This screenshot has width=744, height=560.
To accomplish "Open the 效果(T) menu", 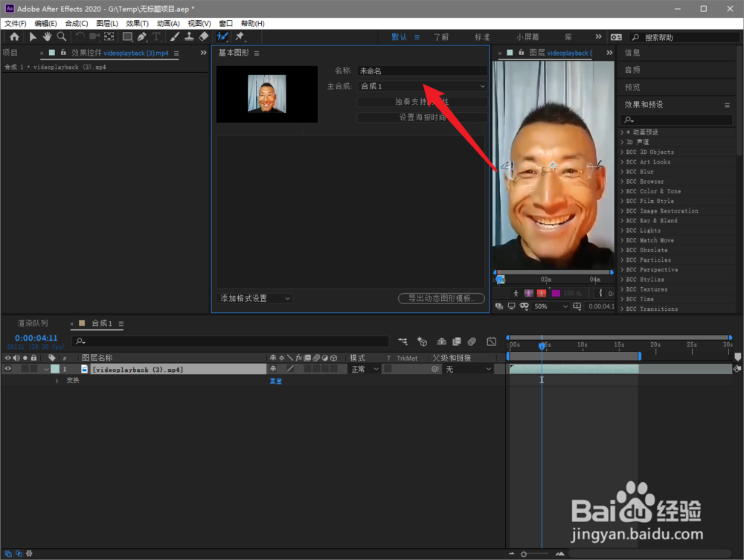I will [x=137, y=23].
